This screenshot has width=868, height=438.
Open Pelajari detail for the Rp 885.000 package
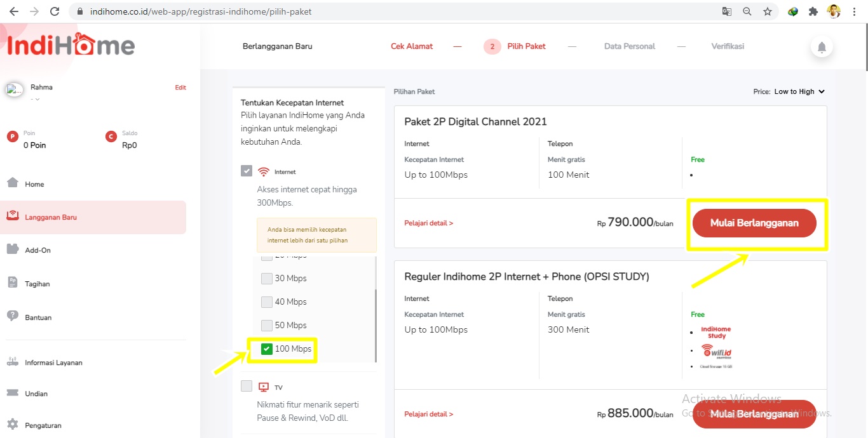[429, 415]
